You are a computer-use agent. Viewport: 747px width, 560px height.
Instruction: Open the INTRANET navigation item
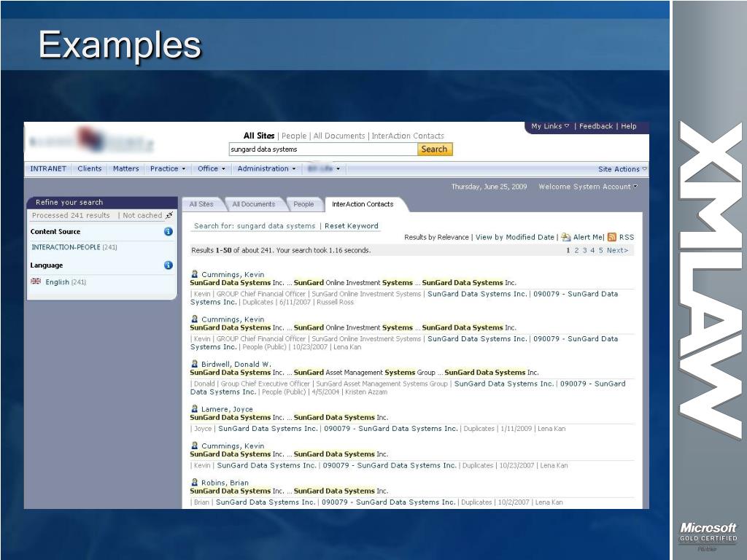pyautogui.click(x=48, y=168)
